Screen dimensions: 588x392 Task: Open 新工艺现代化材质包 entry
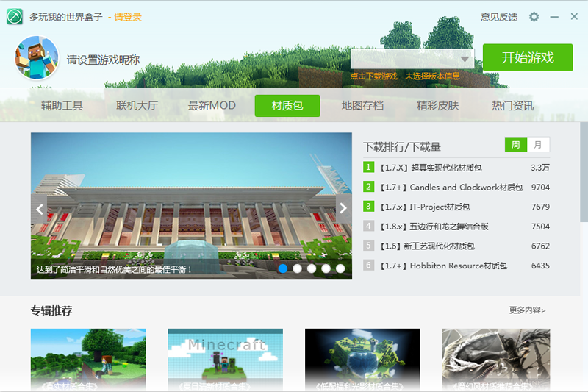pos(427,246)
